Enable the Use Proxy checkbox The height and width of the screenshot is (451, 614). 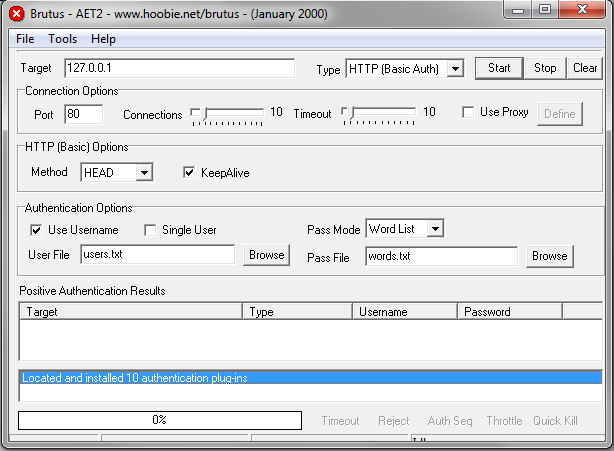[x=468, y=112]
